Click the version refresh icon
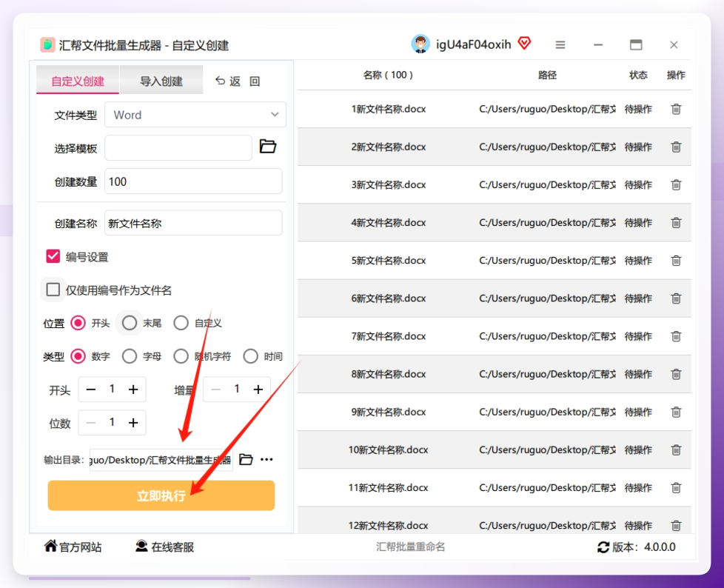724x588 pixels. pos(603,547)
